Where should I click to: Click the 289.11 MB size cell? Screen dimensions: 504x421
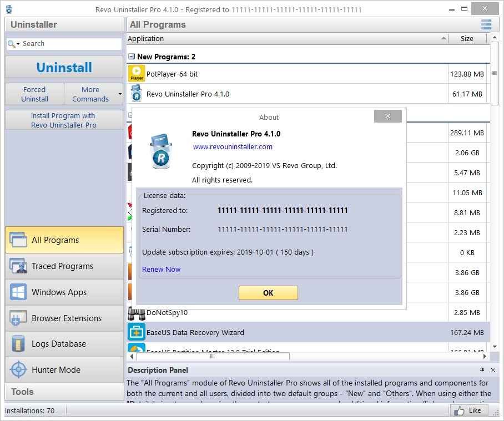pos(467,133)
